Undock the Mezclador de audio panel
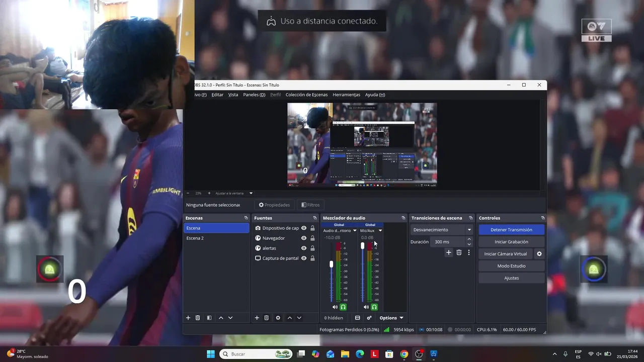Image resolution: width=644 pixels, height=362 pixels. pos(403,218)
